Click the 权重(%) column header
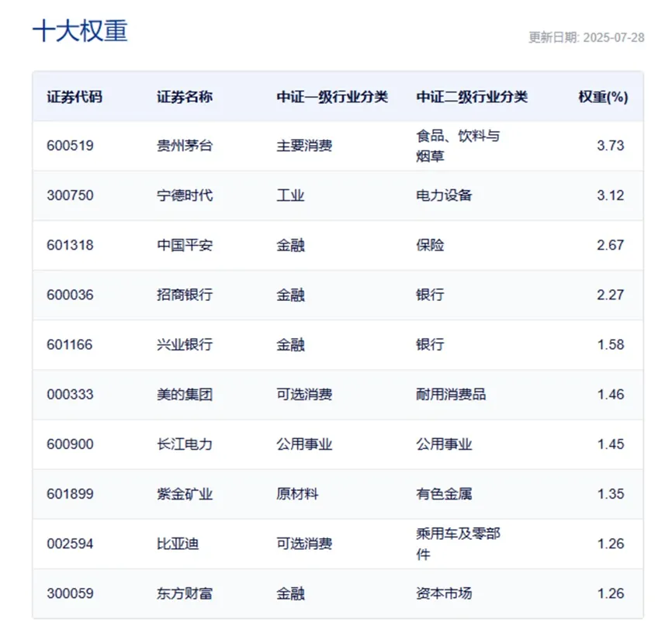672x636 pixels. pyautogui.click(x=604, y=97)
